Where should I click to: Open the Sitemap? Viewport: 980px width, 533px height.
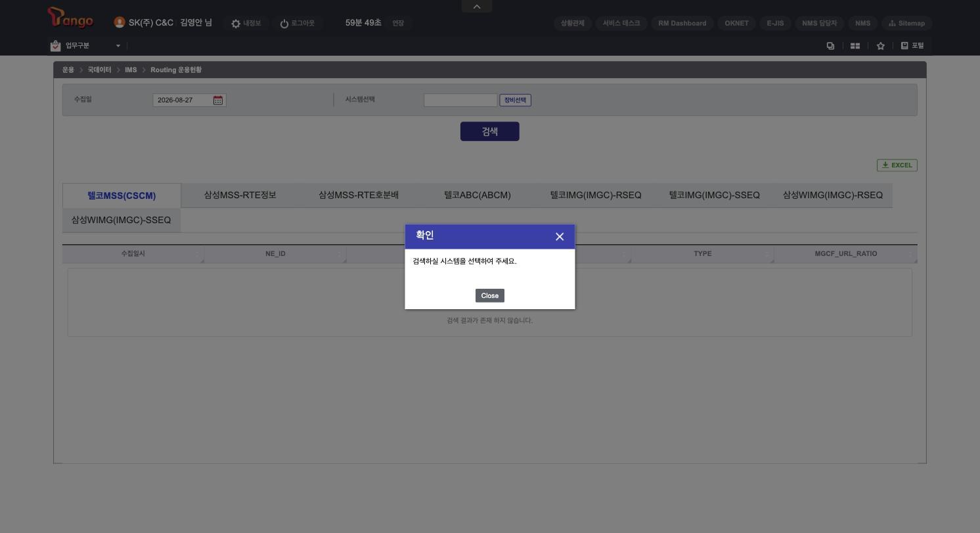(x=906, y=23)
